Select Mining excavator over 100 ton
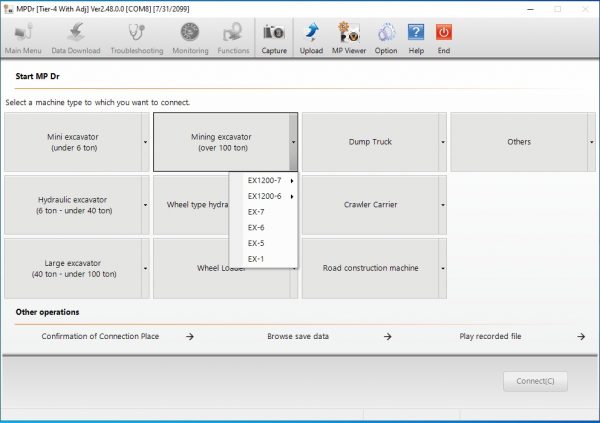The height and width of the screenshot is (423, 600). click(x=221, y=142)
